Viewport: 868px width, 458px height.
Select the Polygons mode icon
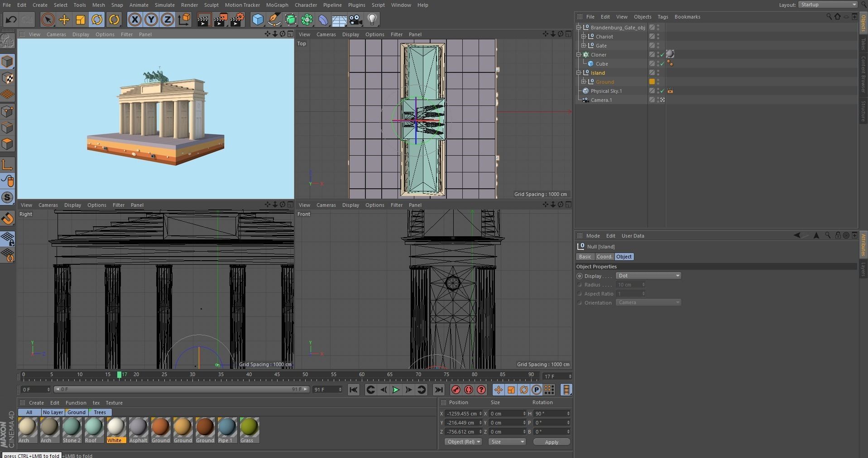click(8, 144)
